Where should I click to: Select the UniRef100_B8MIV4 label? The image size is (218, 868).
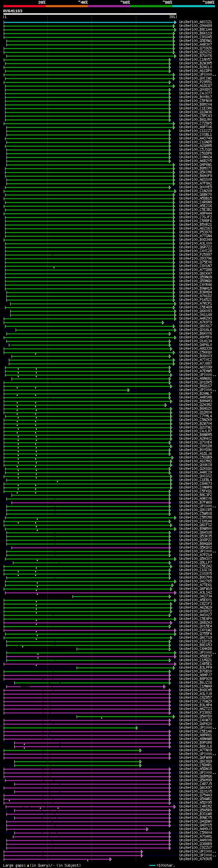(196, 105)
